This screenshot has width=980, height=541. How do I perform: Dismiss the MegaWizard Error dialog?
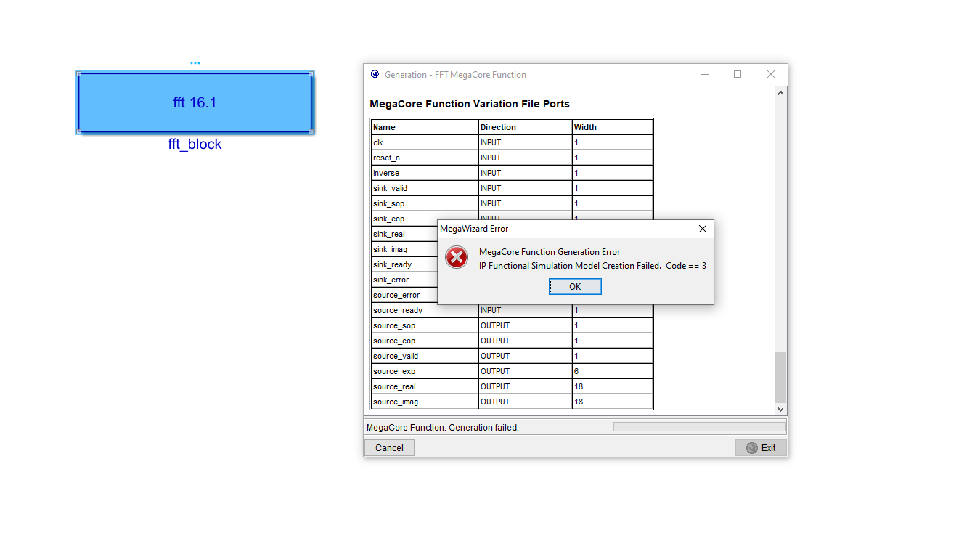coord(702,228)
